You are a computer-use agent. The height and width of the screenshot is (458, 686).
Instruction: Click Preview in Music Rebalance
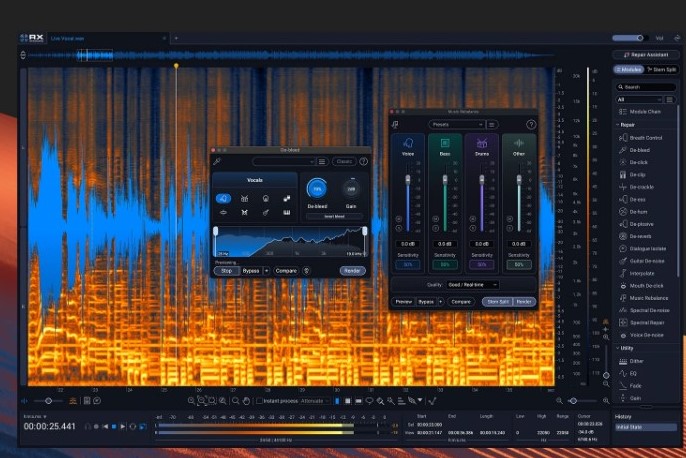403,302
